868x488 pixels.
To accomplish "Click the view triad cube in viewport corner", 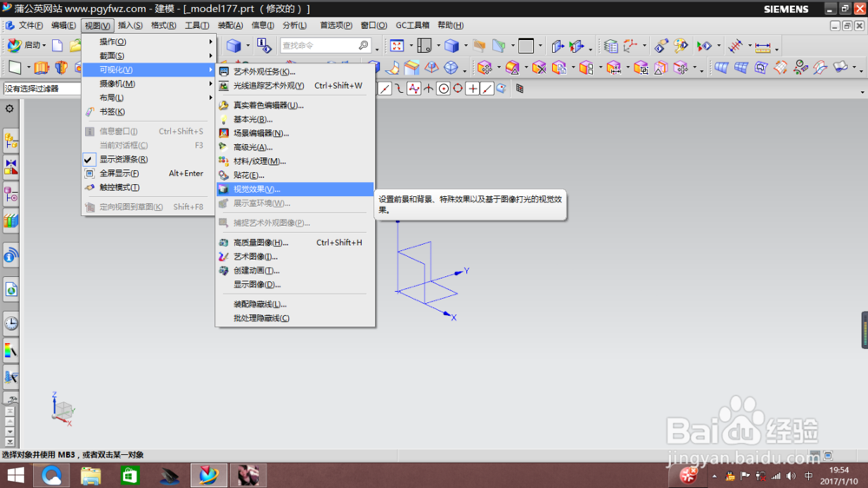I will [x=63, y=409].
